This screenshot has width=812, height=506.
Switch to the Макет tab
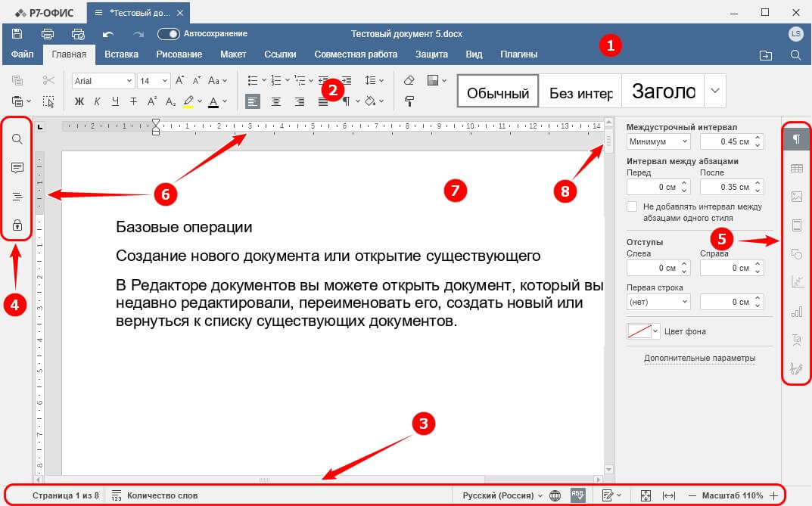pyautogui.click(x=233, y=54)
